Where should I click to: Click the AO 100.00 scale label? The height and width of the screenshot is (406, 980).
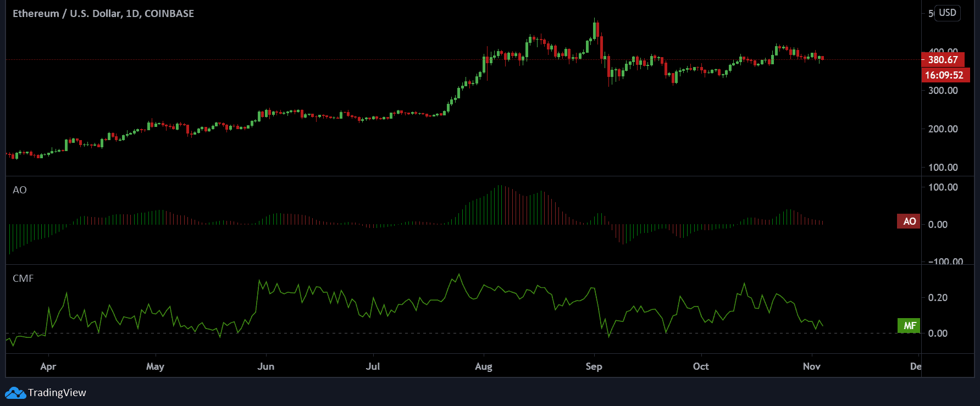point(943,187)
